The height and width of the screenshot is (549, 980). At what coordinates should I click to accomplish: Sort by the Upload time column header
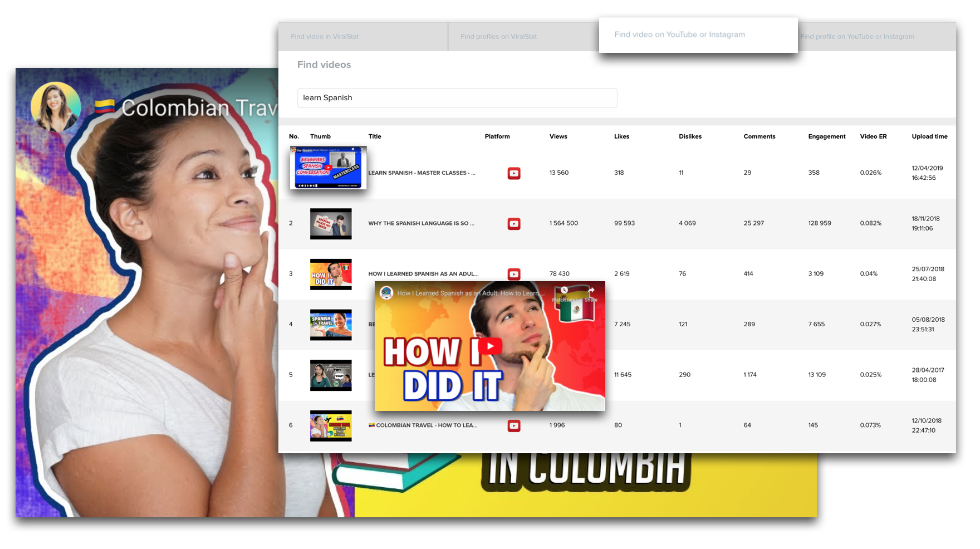point(929,136)
